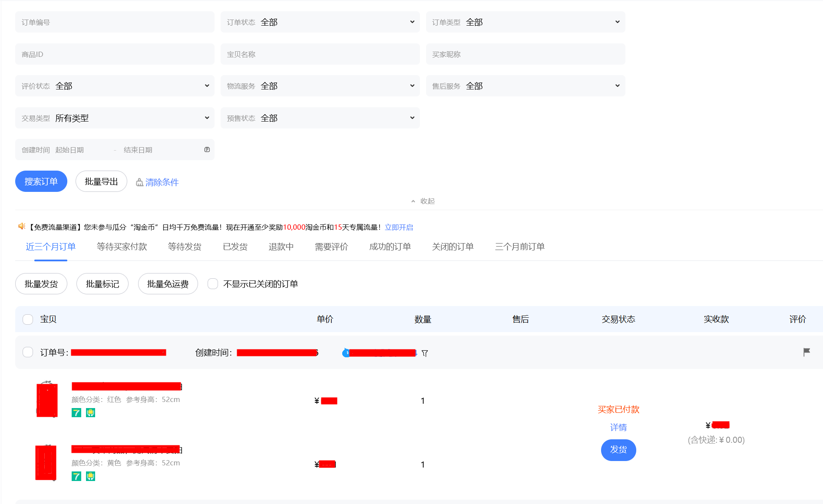Expand the 交易类型 dropdown showing 所有类型
The image size is (823, 504).
[x=115, y=118]
